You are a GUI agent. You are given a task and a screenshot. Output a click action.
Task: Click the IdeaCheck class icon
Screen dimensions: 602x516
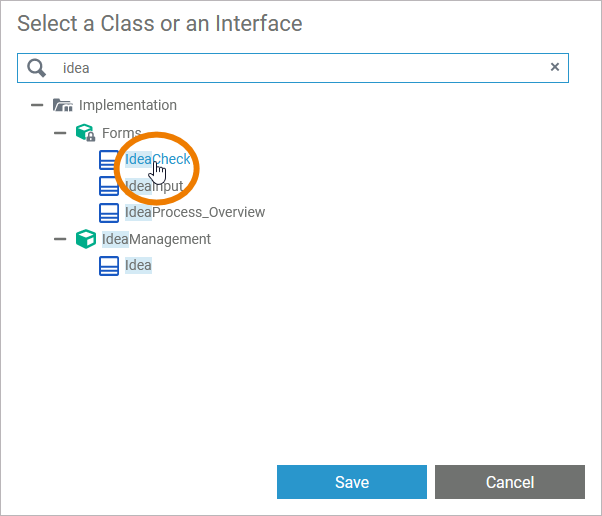109,159
